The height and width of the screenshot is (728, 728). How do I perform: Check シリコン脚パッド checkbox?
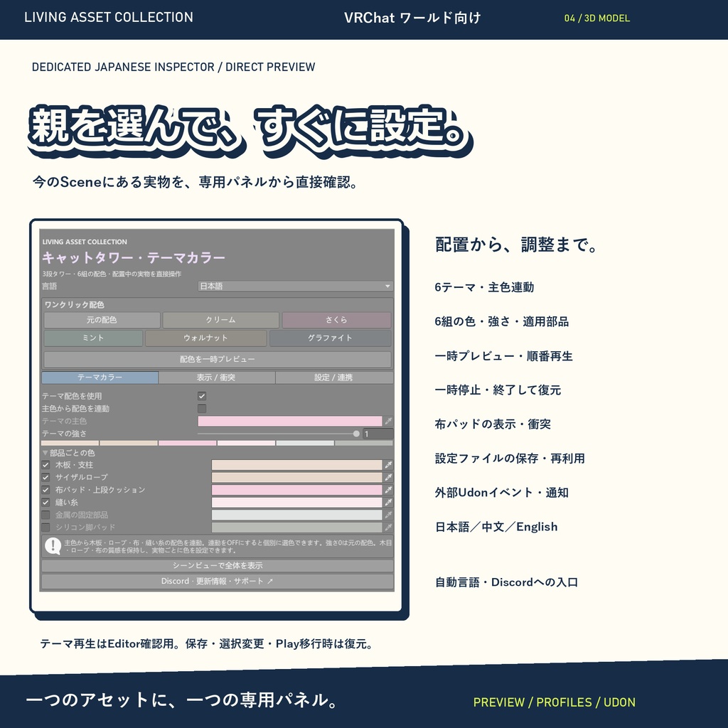[45, 528]
